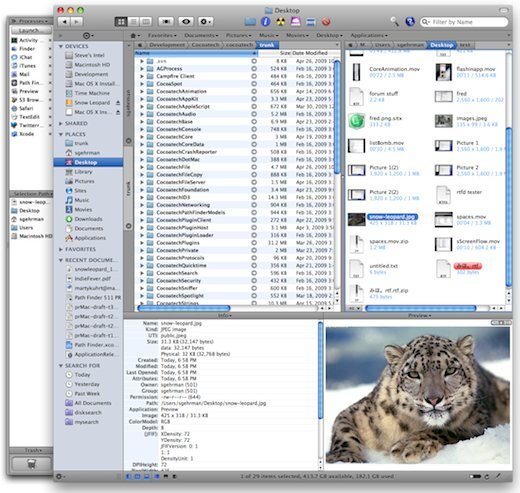Toggle the second pane icon in status bar
The width and height of the screenshot is (520, 493).
137,476
